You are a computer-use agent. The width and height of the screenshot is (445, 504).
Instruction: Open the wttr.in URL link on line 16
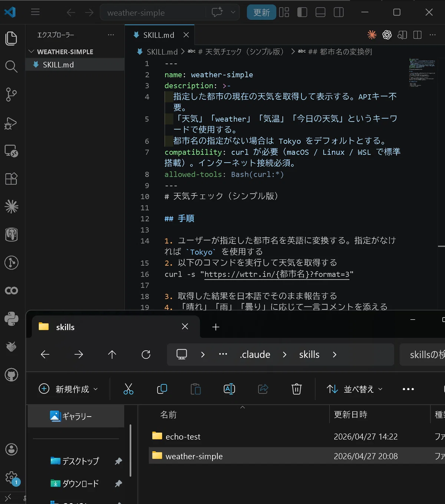pyautogui.click(x=277, y=274)
